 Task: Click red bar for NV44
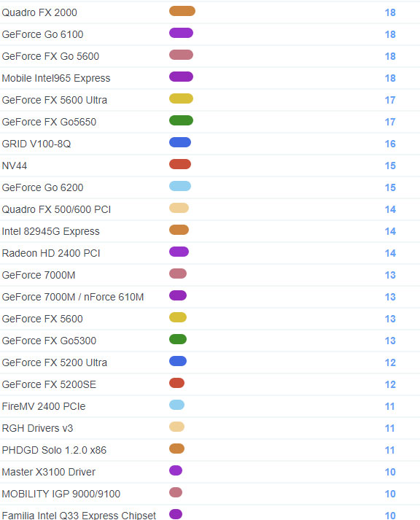(180, 164)
